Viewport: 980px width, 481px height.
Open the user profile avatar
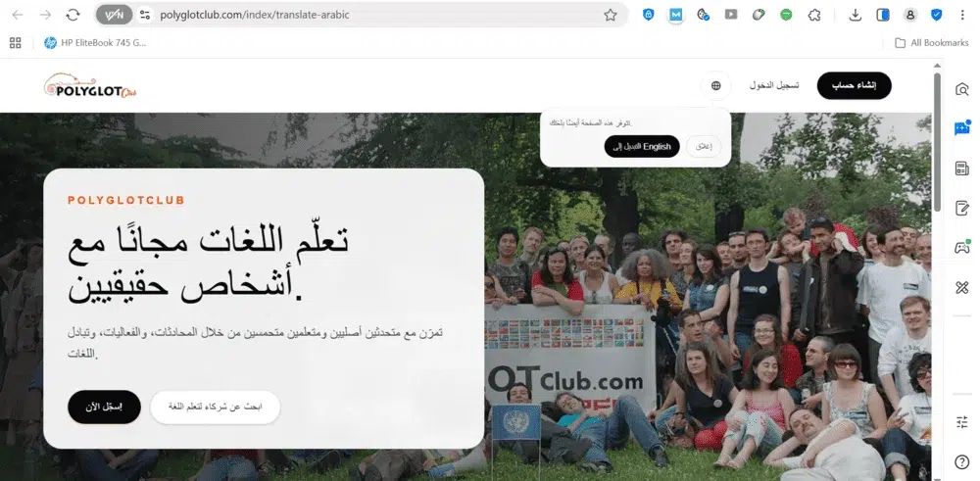point(910,15)
